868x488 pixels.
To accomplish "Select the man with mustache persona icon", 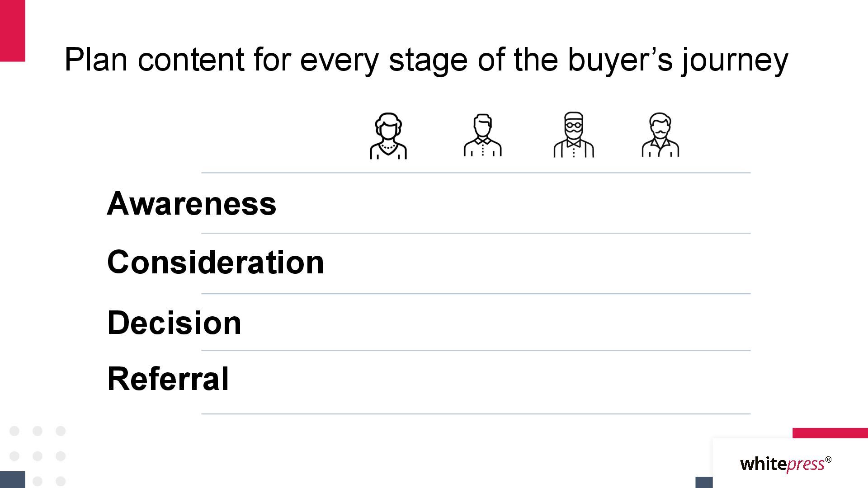I will (660, 135).
